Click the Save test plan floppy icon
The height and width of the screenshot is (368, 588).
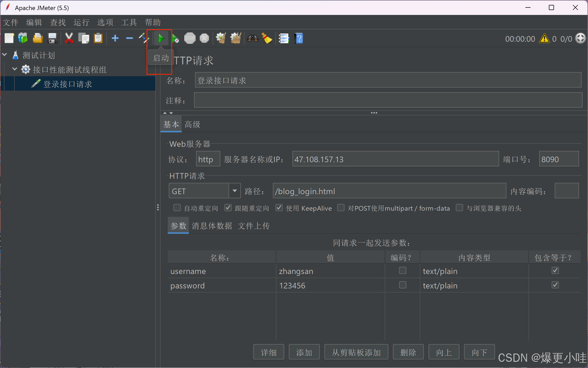pyautogui.click(x=52, y=39)
